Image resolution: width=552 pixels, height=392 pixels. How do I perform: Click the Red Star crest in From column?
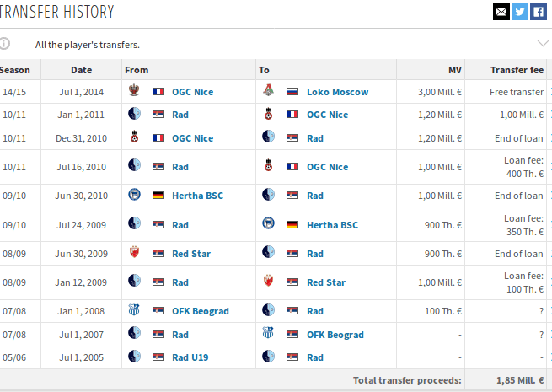click(134, 254)
